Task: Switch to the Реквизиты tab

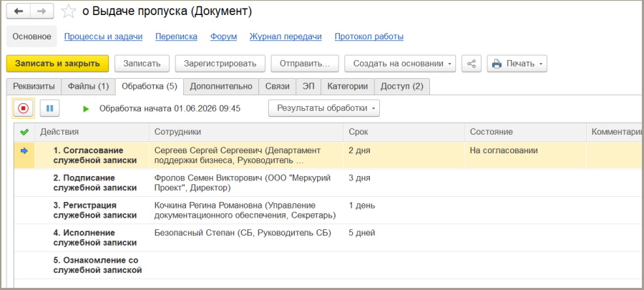Action: tap(34, 86)
